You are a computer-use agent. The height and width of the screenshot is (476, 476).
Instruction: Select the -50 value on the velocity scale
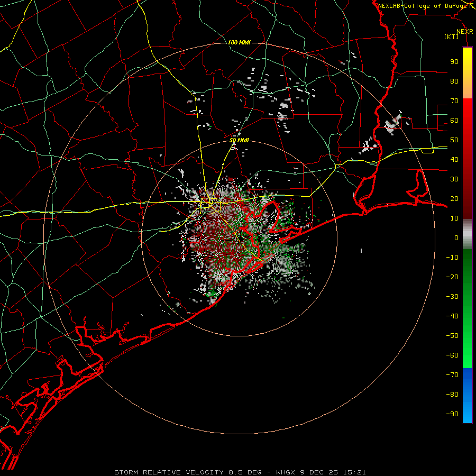point(452,336)
